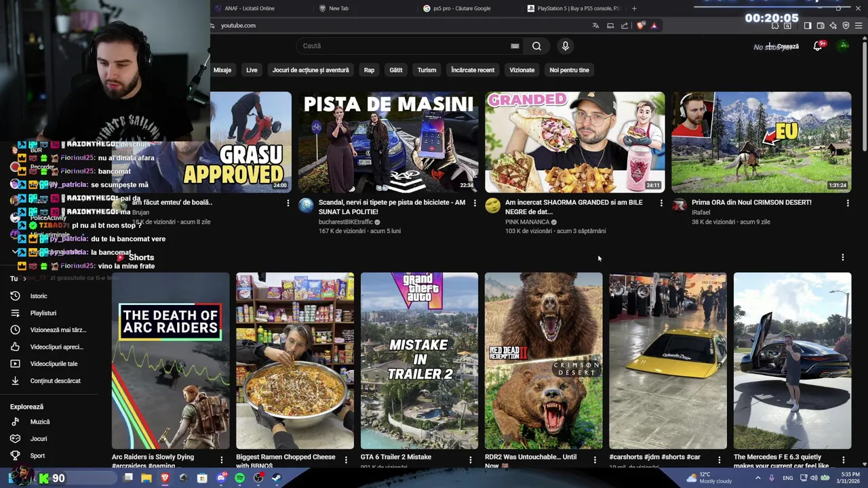The height and width of the screenshot is (488, 868).
Task: Open the Leo AI sparkle icon
Action: tap(833, 26)
